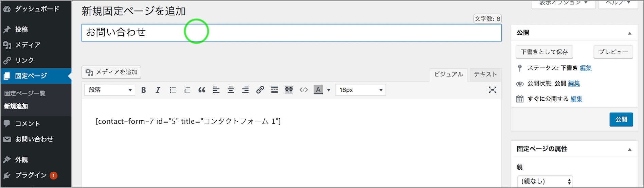
Task: Click the source code icon
Action: (304, 90)
